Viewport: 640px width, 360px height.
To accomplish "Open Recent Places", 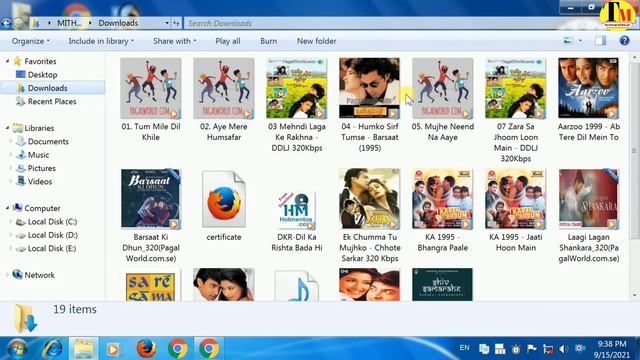I will [x=52, y=102].
